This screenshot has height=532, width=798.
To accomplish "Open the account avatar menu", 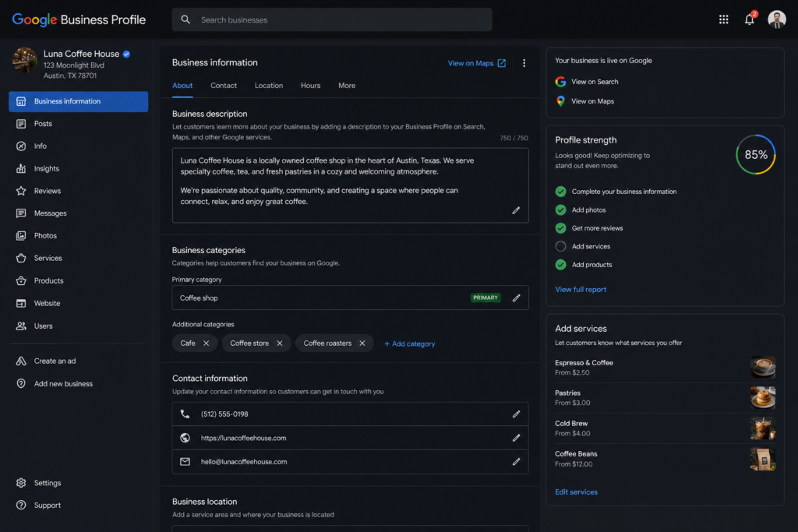I will click(x=776, y=19).
